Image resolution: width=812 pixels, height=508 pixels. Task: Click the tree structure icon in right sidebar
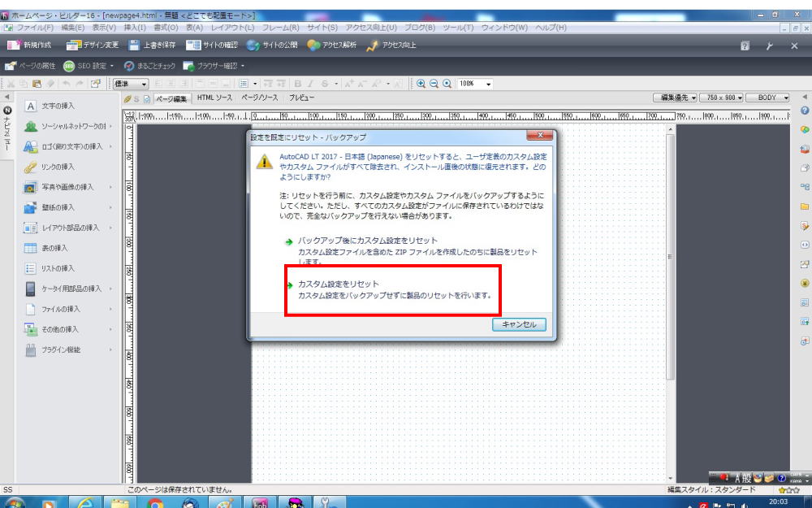click(x=804, y=187)
